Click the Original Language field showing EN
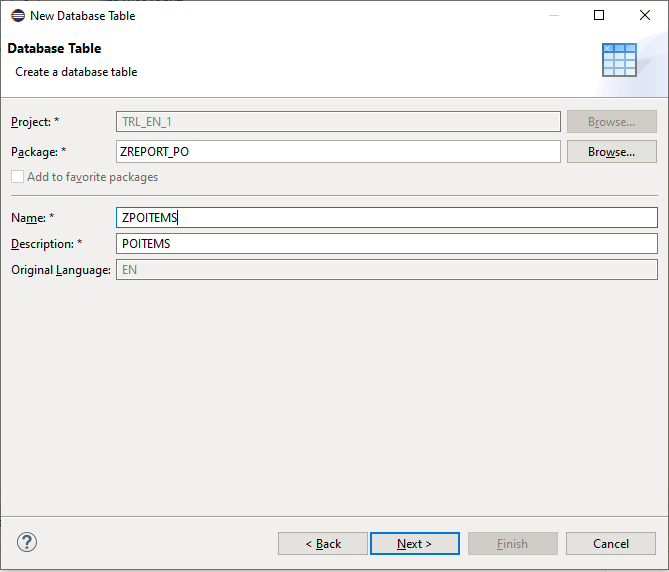 (387, 270)
